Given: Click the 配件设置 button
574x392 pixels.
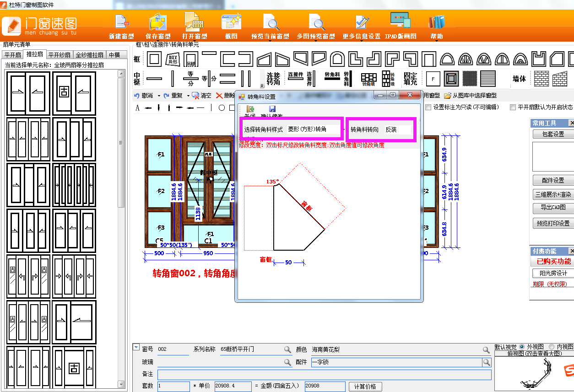Looking at the screenshot, I should (x=553, y=180).
